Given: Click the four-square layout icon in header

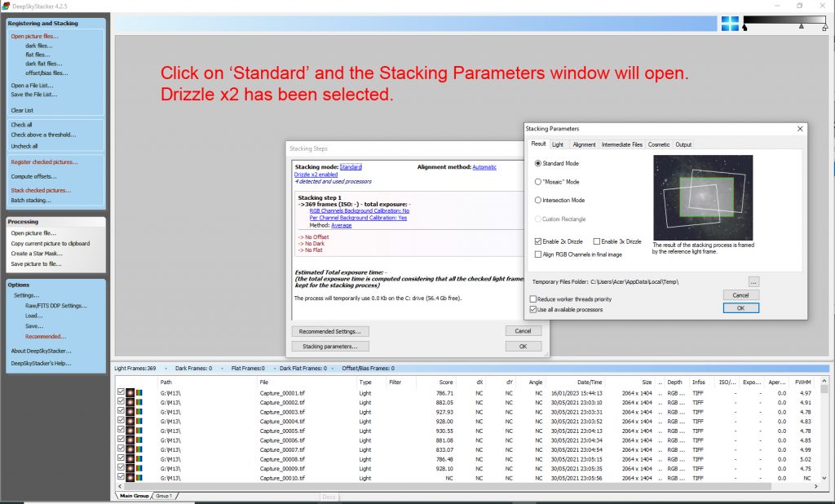Looking at the screenshot, I should (x=730, y=24).
